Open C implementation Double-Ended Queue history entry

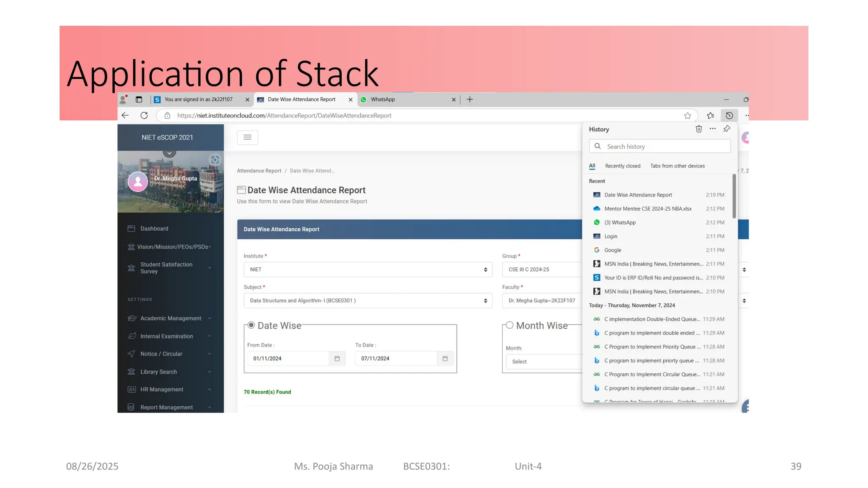(659, 319)
